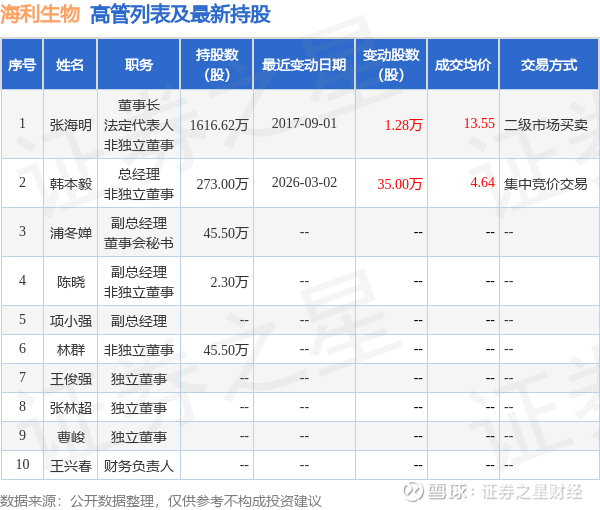Click 浦冬婵's 45.50万 shareholding value
The height and width of the screenshot is (510, 600).
tap(226, 233)
